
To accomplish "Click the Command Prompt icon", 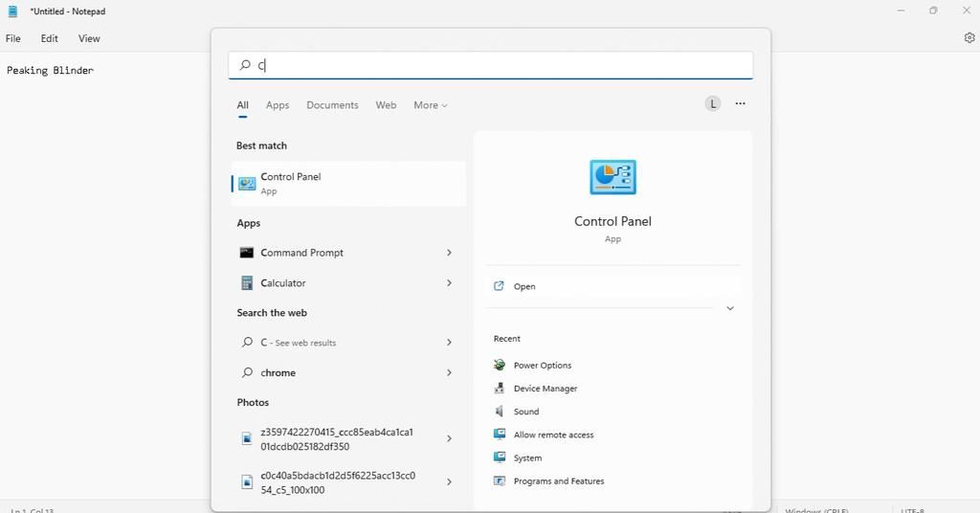I will click(x=247, y=253).
